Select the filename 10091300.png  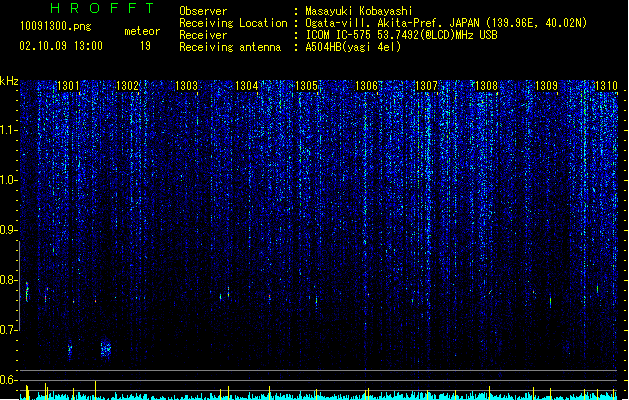click(56, 26)
